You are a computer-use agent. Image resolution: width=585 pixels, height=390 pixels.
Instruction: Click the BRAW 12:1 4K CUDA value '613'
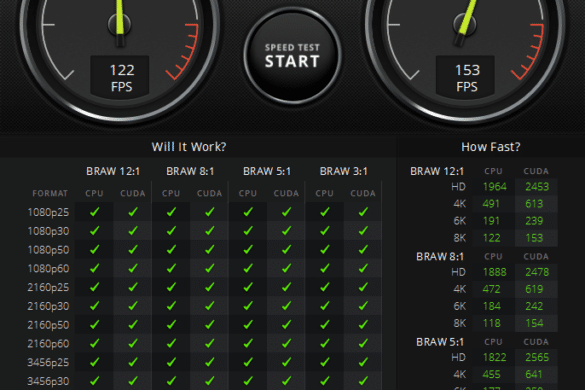pos(534,204)
